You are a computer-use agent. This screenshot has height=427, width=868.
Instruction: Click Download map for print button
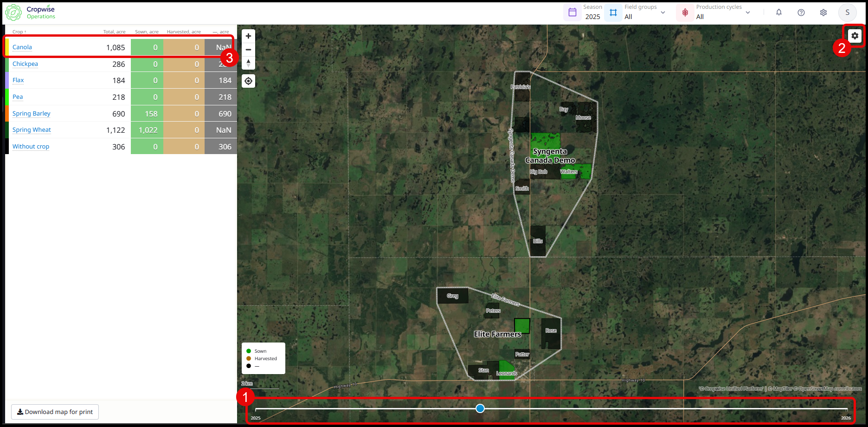click(x=55, y=412)
